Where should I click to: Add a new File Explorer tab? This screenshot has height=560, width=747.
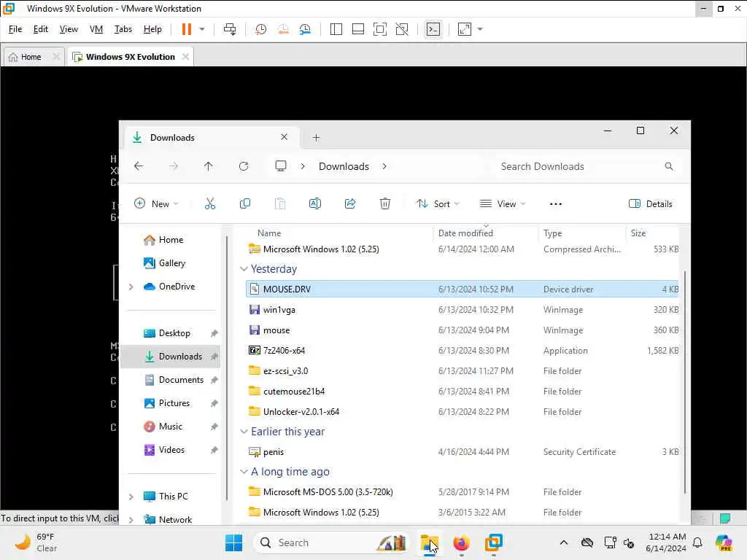coord(316,138)
